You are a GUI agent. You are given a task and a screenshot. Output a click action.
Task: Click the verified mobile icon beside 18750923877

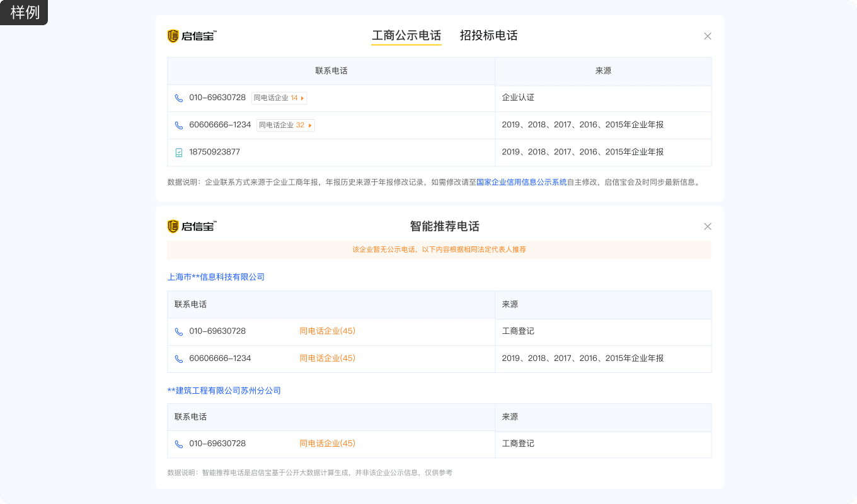pyautogui.click(x=179, y=152)
